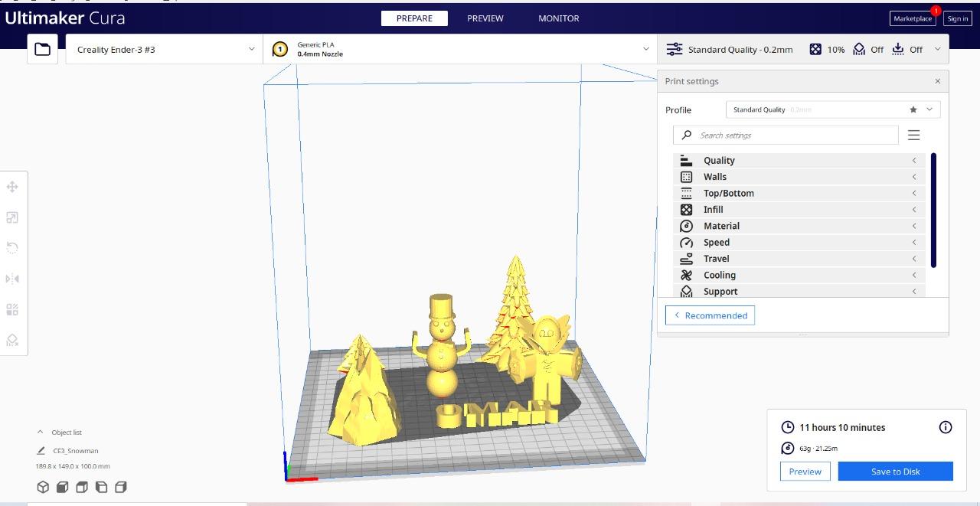Click the clock print-time icon
Viewport: 980px width, 506px height.
point(787,427)
